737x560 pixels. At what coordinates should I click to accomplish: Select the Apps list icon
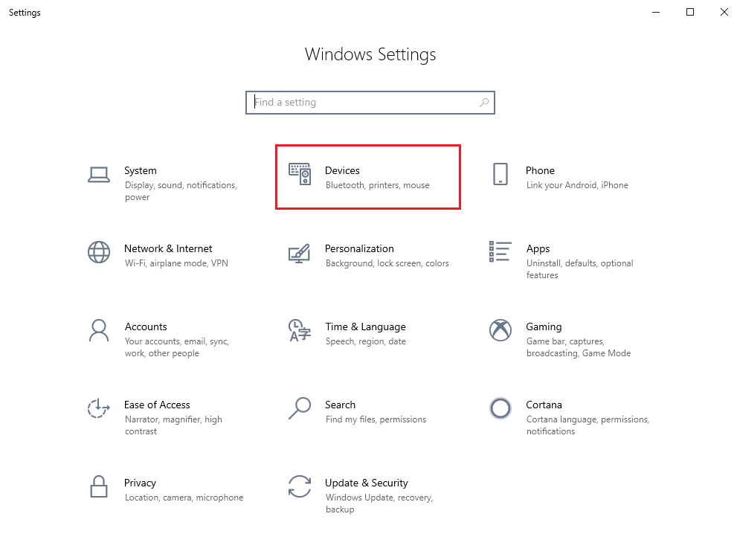(500, 251)
